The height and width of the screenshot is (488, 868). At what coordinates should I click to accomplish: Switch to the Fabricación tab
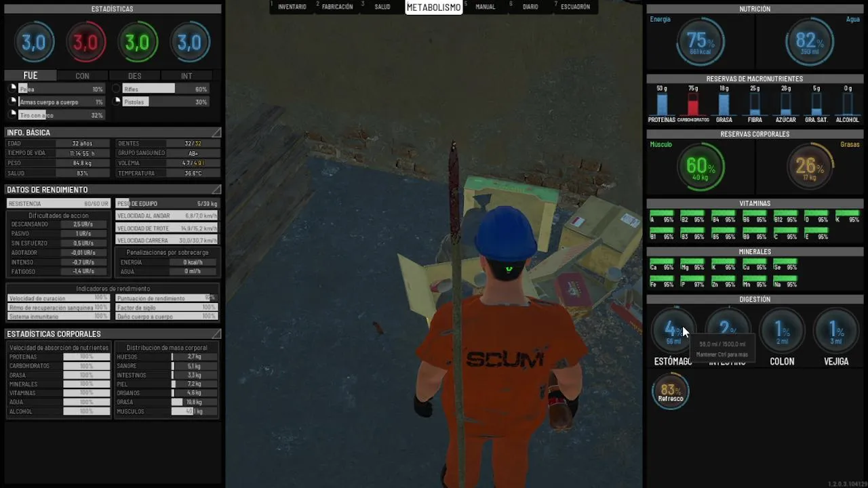[x=337, y=7]
